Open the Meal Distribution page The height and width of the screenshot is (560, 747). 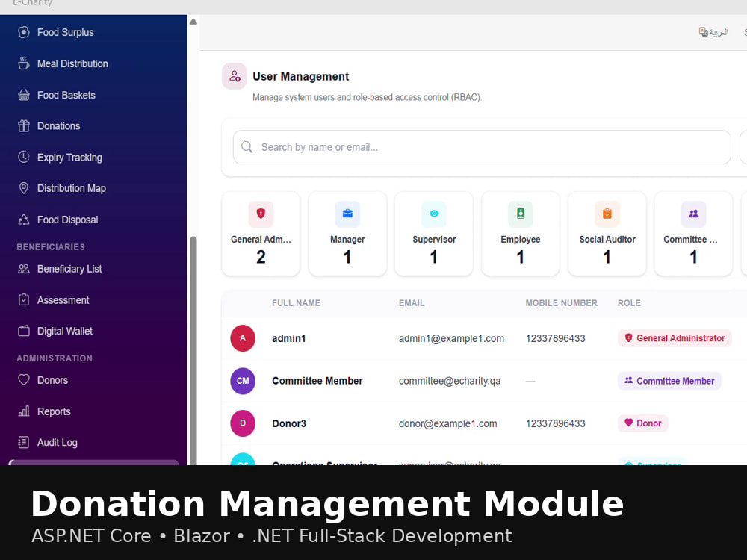pos(72,63)
